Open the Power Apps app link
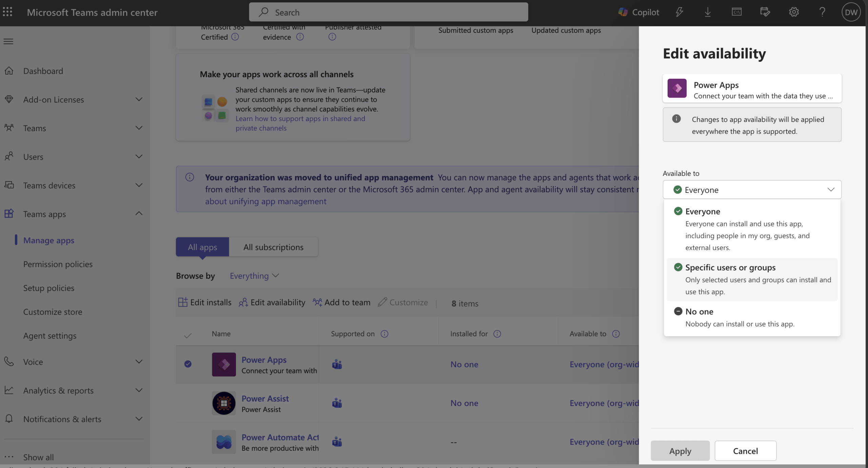 click(264, 360)
